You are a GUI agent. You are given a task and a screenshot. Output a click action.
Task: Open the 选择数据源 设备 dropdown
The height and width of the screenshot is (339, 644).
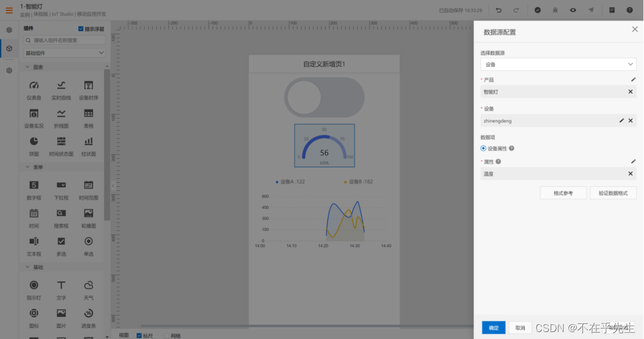tap(558, 64)
